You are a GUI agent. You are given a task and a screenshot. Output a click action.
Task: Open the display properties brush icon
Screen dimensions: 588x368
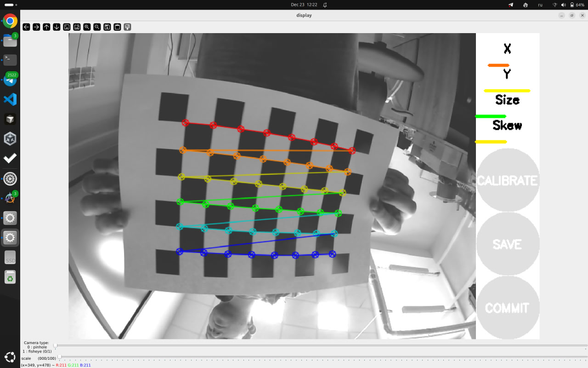click(x=127, y=27)
